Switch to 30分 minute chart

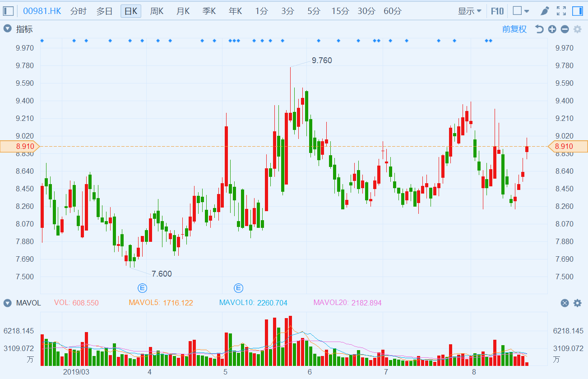(x=366, y=11)
